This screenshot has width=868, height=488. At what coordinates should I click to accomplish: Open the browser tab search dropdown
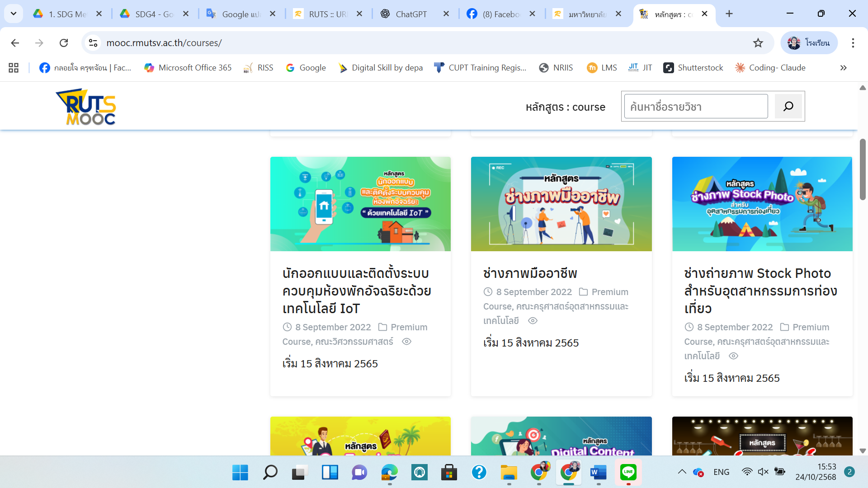13,14
